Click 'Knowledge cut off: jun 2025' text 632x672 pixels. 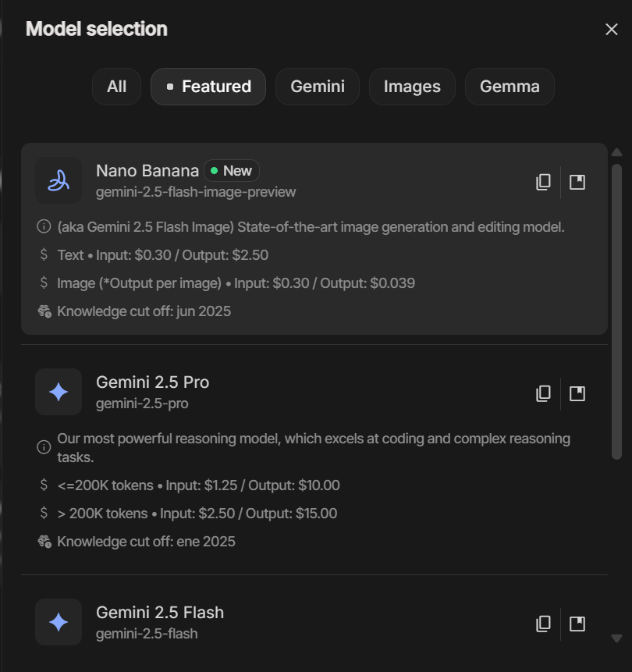click(x=144, y=311)
